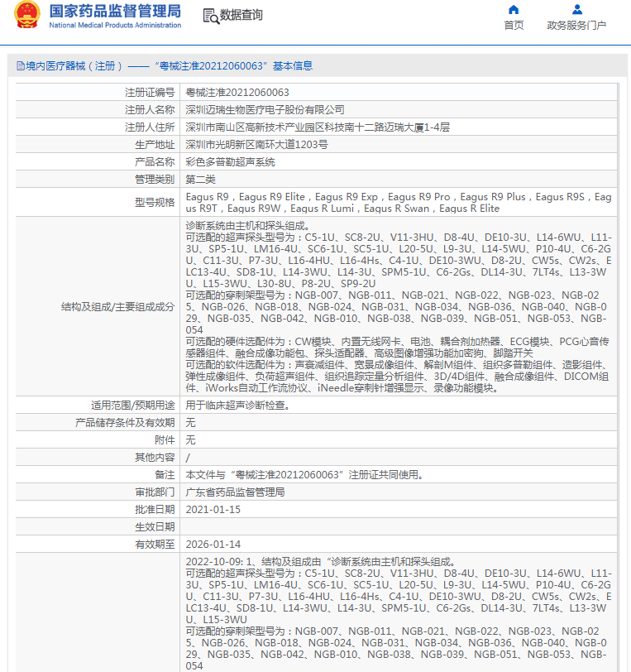Screen dimensions: 631x672
Task: Open 政务服务门户 link
Action: click(x=576, y=26)
